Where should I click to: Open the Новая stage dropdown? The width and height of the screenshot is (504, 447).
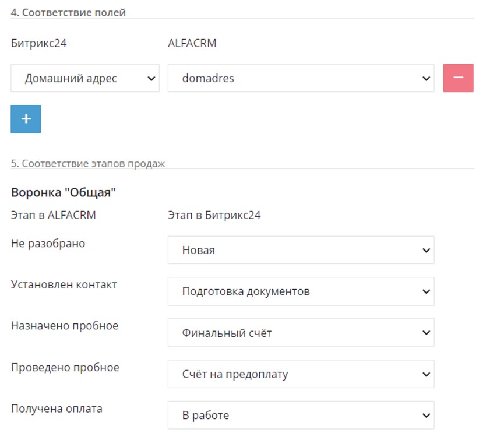click(301, 250)
